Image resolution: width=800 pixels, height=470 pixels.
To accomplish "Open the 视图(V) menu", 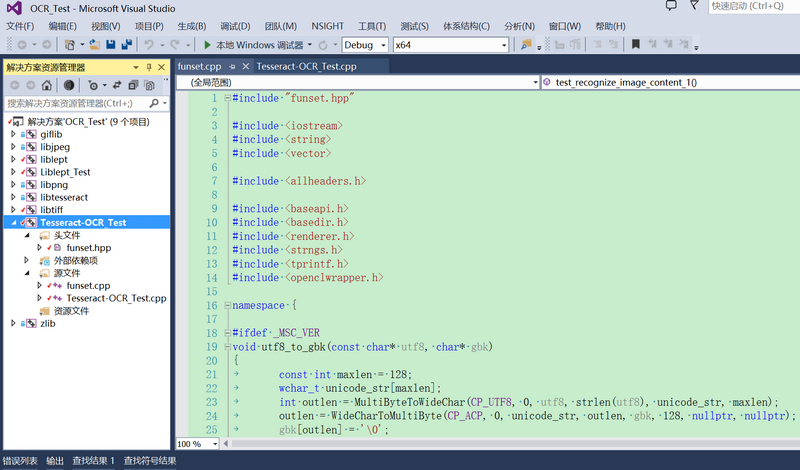I will tap(106, 26).
